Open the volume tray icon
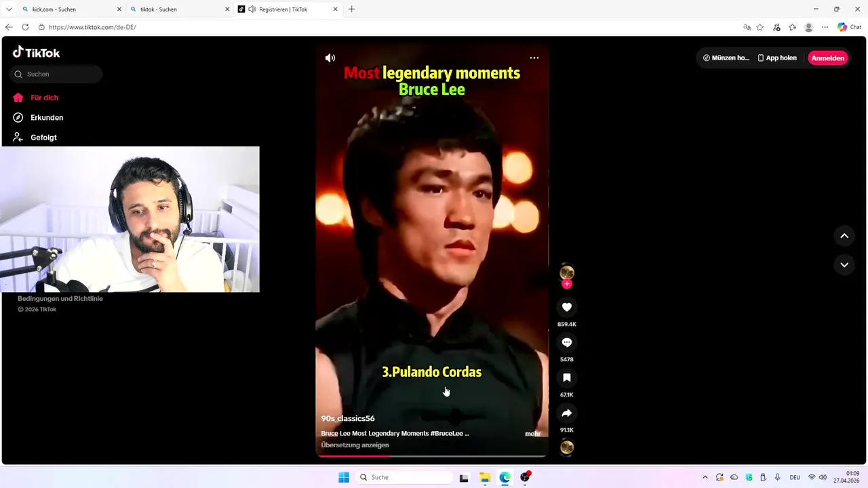Screen dimensions: 868x488 pos(823,477)
